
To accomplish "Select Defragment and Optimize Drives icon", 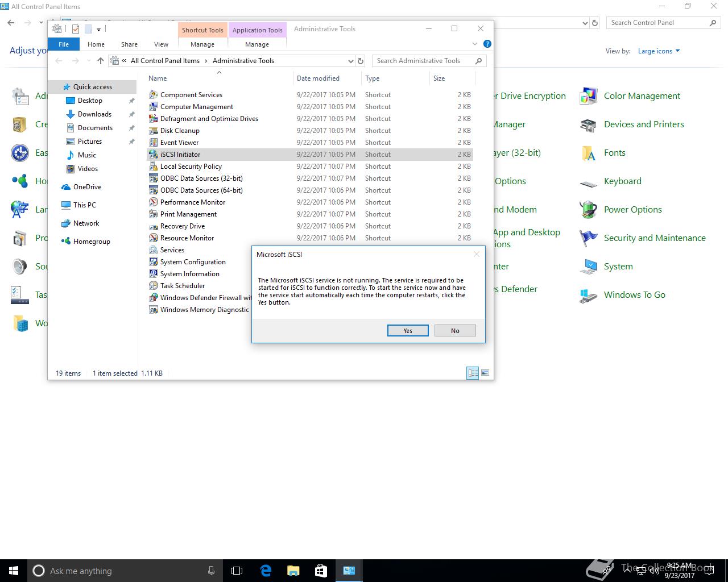I will [x=153, y=119].
